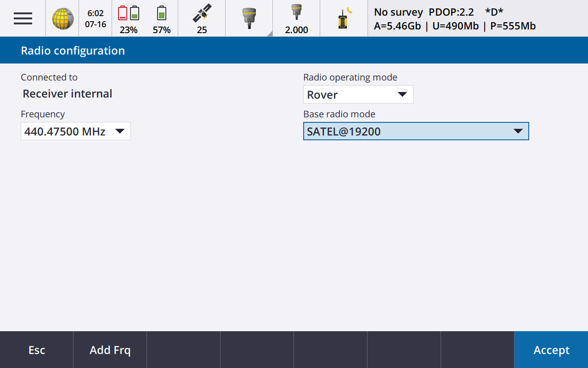Click the No survey status text
588x368 pixels.
click(398, 12)
